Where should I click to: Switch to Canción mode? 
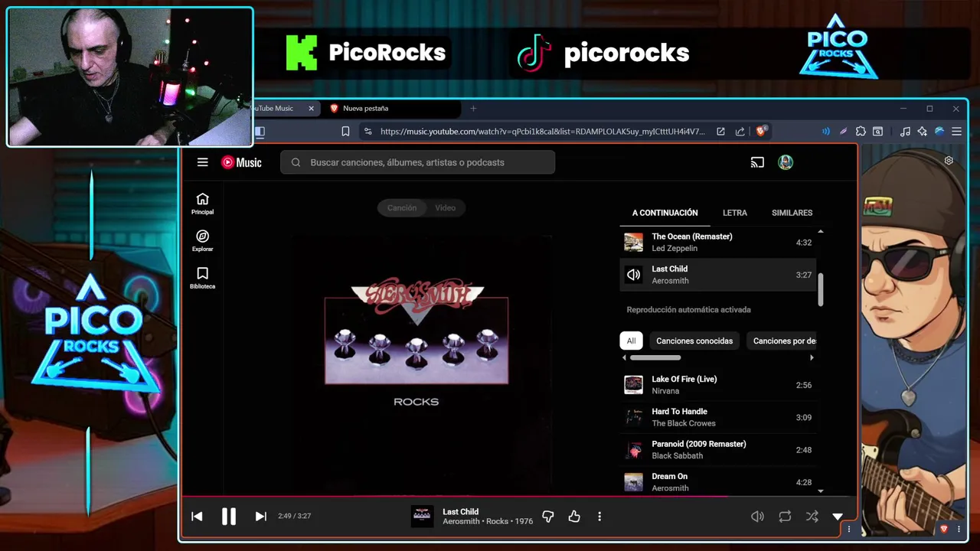(402, 207)
